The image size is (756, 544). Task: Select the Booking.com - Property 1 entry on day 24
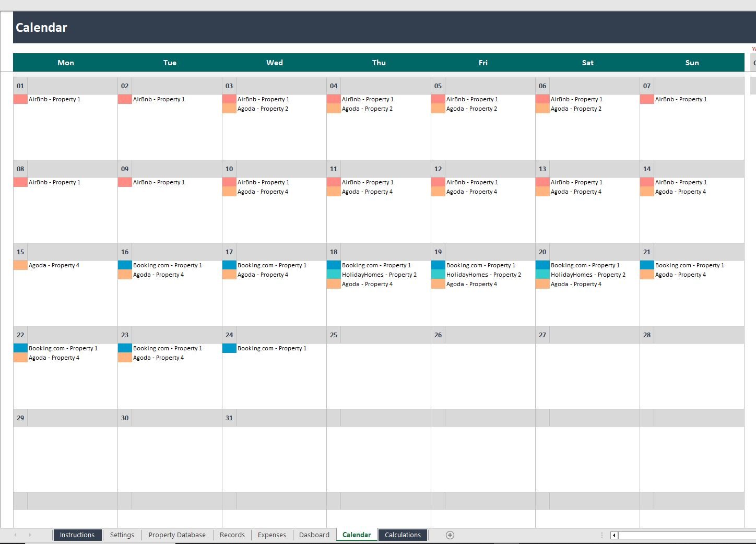click(272, 348)
